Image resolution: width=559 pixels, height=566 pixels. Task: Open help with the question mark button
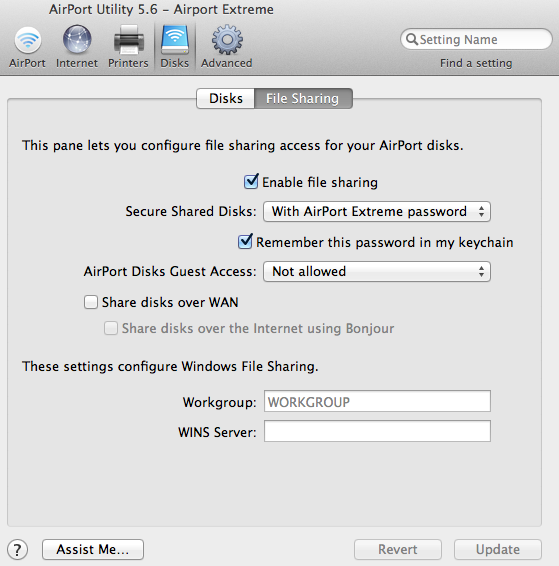17,550
